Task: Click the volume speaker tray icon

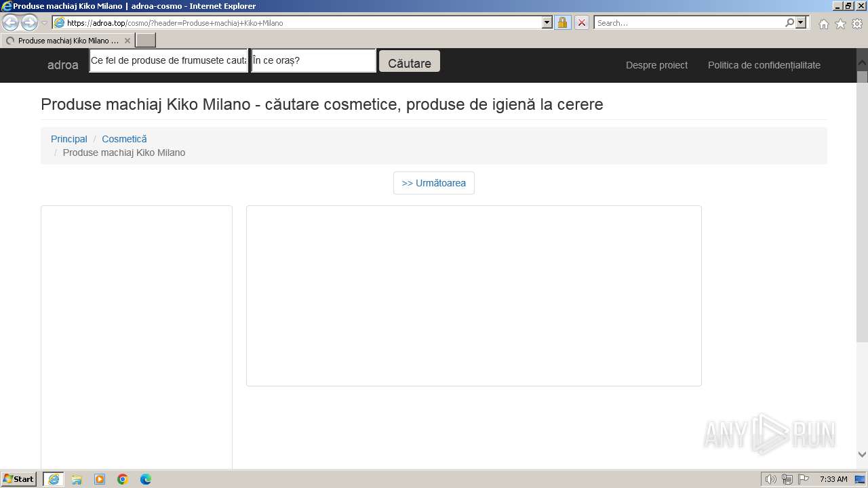Action: [x=771, y=479]
